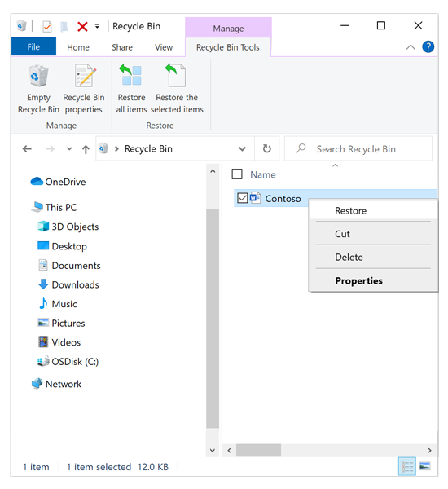Open Recycle Bin properties from ribbon
The image size is (448, 489).
click(84, 89)
